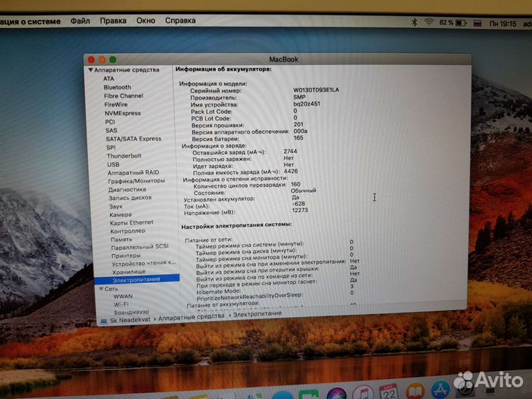
Task: Open iBooks from the Dock
Action: [x=415, y=391]
